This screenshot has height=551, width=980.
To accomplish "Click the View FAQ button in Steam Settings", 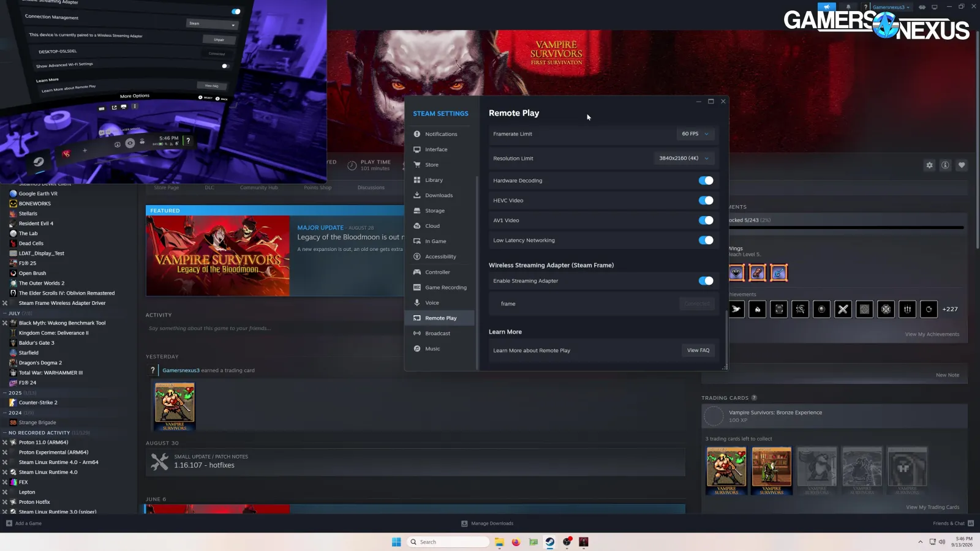I will click(698, 350).
